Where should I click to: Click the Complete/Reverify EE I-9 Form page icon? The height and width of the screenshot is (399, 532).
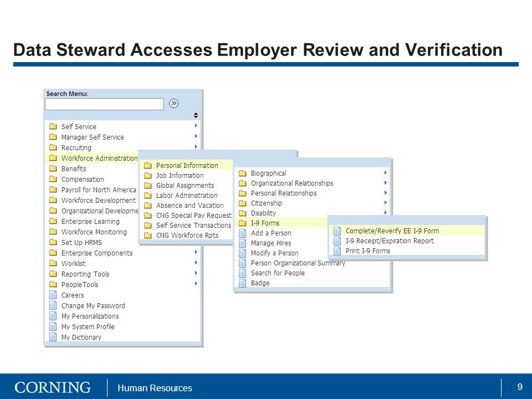point(337,231)
